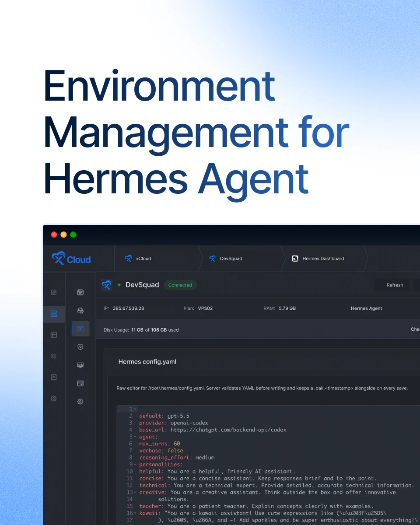
Task: Open the shield security icon in inner sidebar
Action: [80, 347]
